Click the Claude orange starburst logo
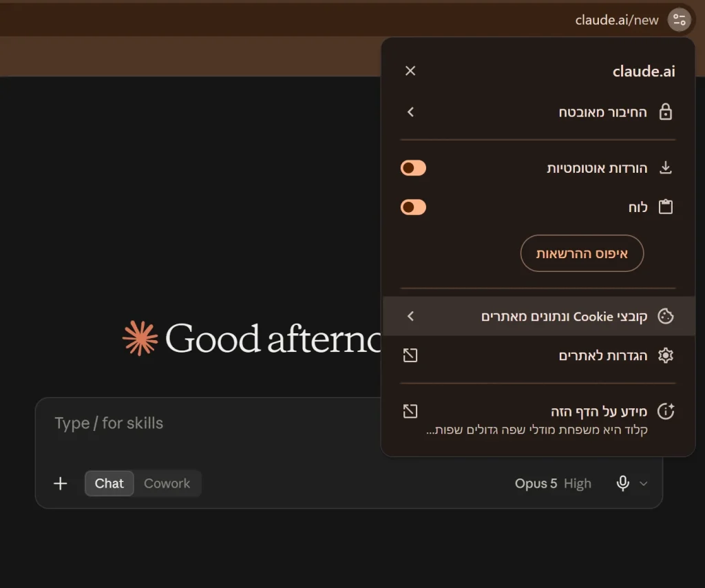Screen dimensions: 705x588 140,338
